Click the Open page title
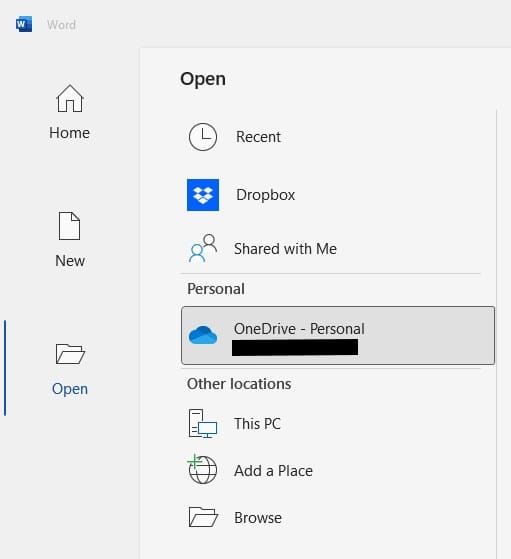The height and width of the screenshot is (559, 511). point(203,79)
